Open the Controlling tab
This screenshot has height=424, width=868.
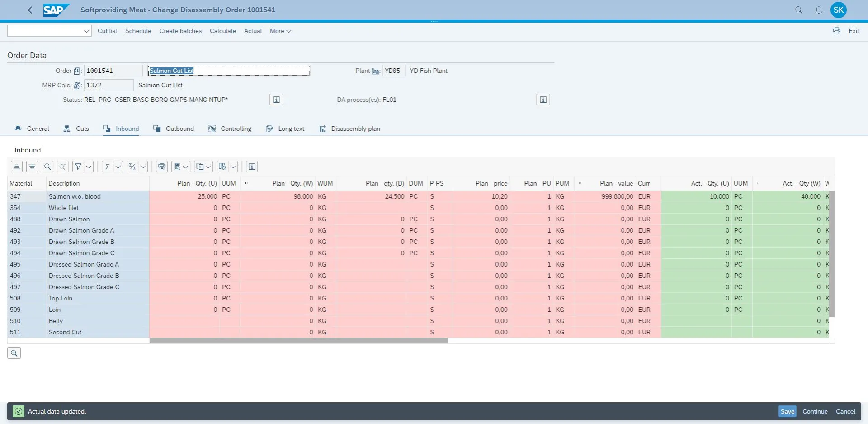pyautogui.click(x=230, y=129)
